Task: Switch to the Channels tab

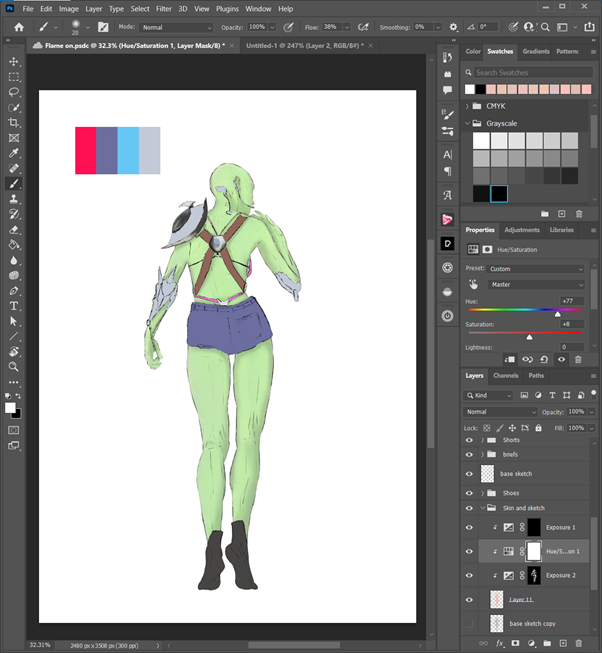Action: (506, 376)
